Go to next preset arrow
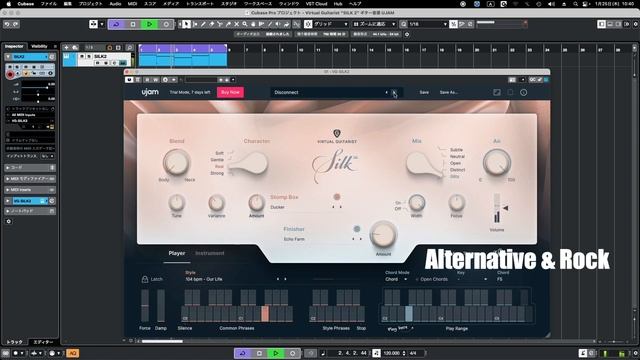 394,92
